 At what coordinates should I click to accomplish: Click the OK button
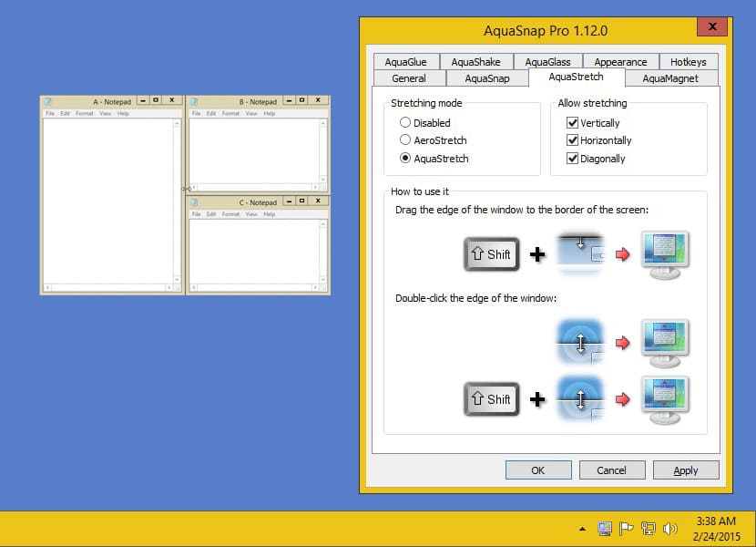click(538, 470)
